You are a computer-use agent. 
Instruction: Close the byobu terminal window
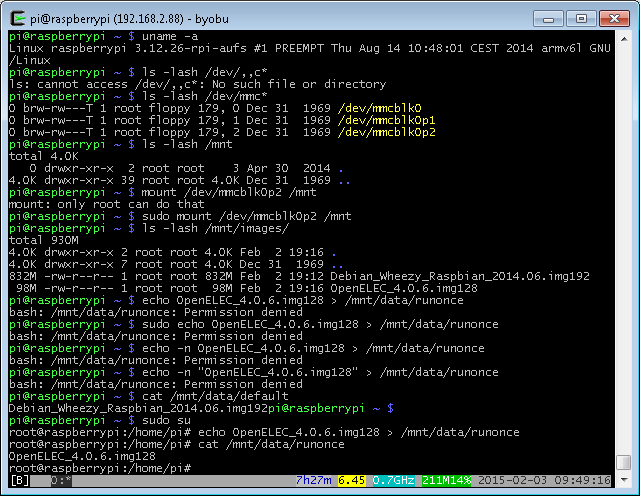(x=614, y=19)
